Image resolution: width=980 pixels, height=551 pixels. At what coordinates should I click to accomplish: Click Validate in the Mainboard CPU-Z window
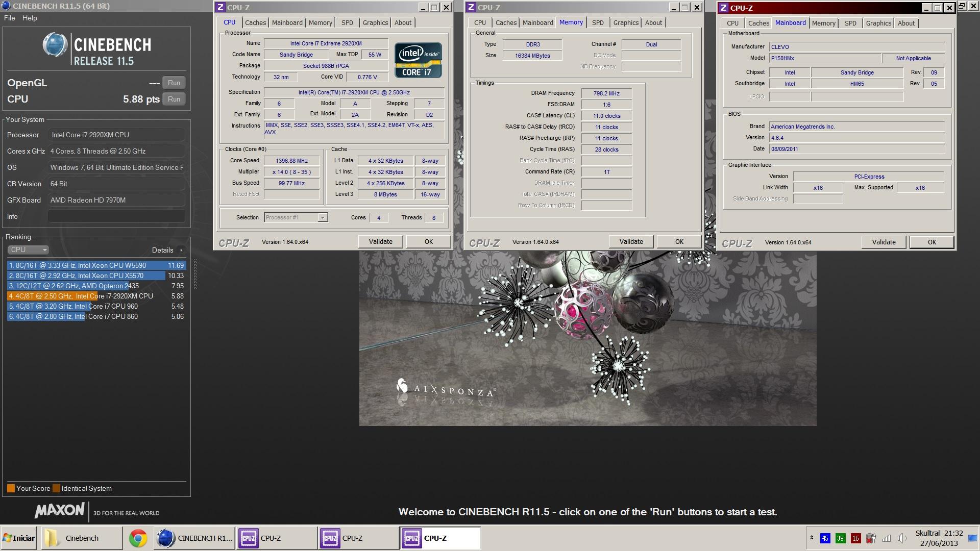coord(884,242)
